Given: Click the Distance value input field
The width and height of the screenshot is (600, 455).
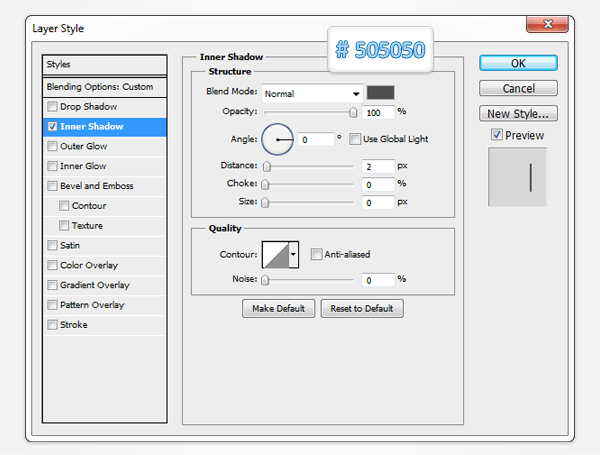Looking at the screenshot, I should coord(378,165).
